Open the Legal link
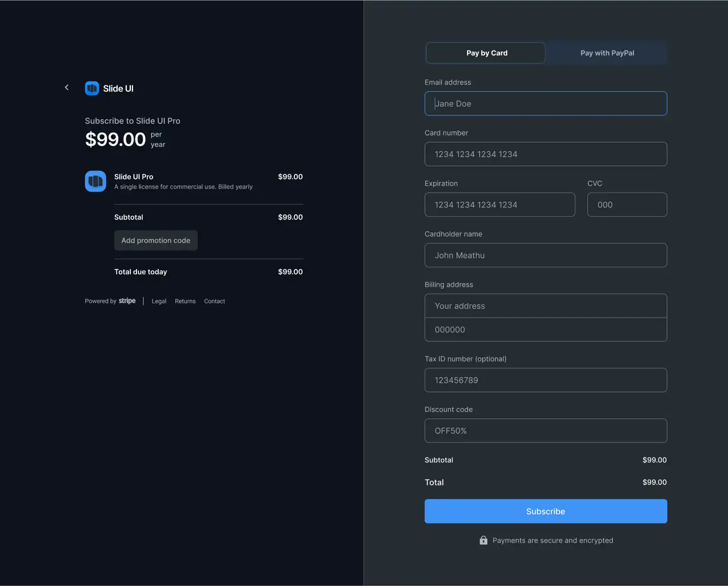Image resolution: width=728 pixels, height=586 pixels. pyautogui.click(x=159, y=301)
